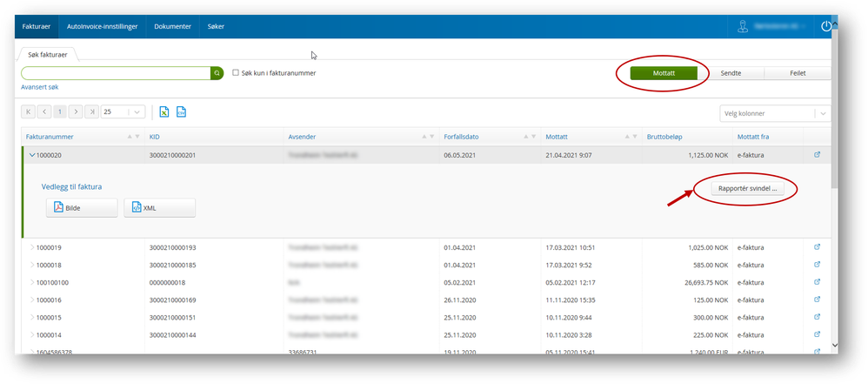Click received time 17.03.2021 9:52

(x=569, y=265)
